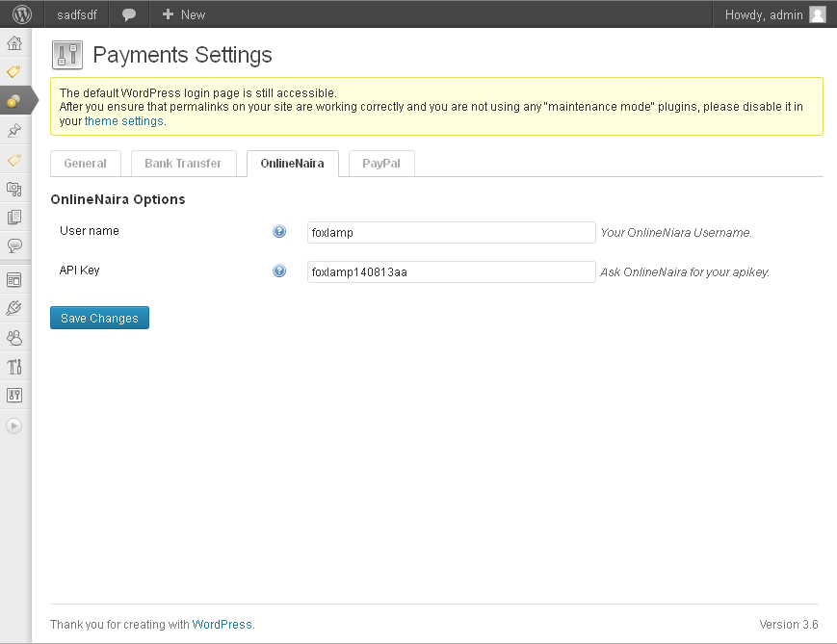Open the orange tag icon below Posts

14,160
